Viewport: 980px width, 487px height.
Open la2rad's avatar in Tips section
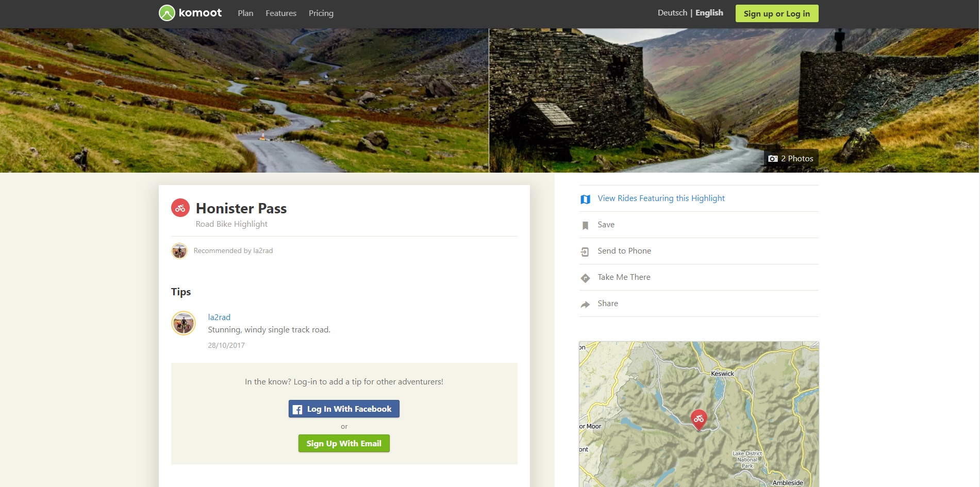pyautogui.click(x=184, y=323)
